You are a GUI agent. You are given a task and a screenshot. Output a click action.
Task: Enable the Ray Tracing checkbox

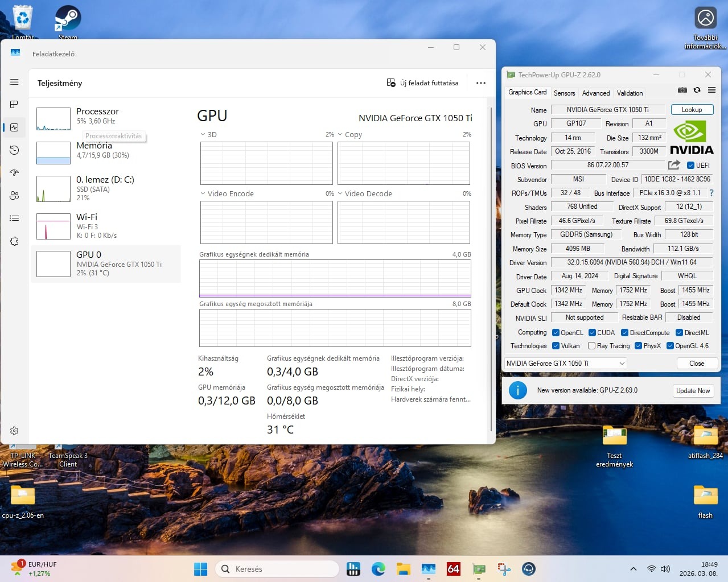pyautogui.click(x=592, y=346)
